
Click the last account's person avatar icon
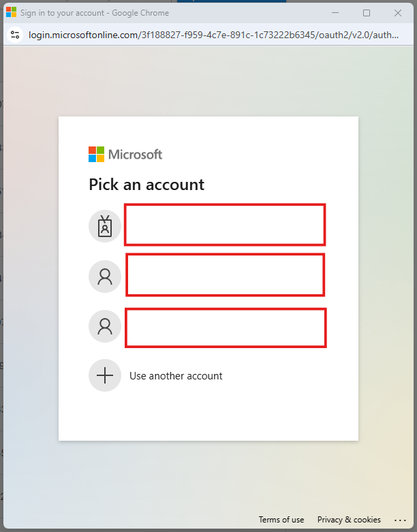[x=105, y=326]
